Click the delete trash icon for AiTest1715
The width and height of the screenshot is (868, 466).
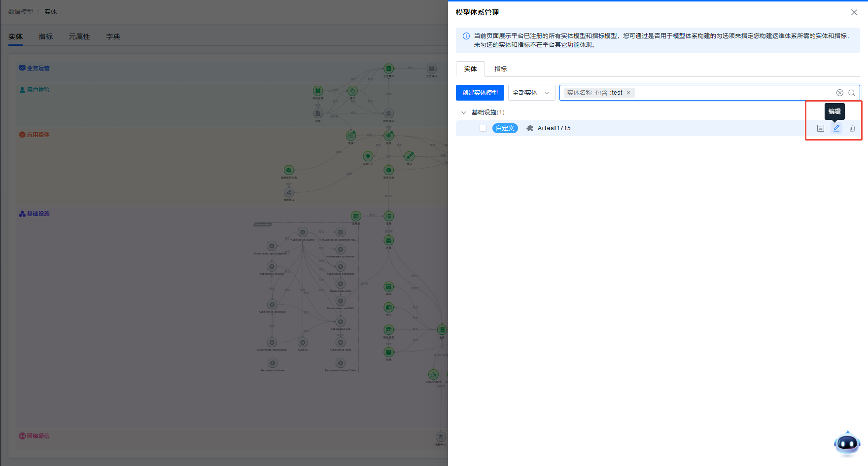coord(852,128)
